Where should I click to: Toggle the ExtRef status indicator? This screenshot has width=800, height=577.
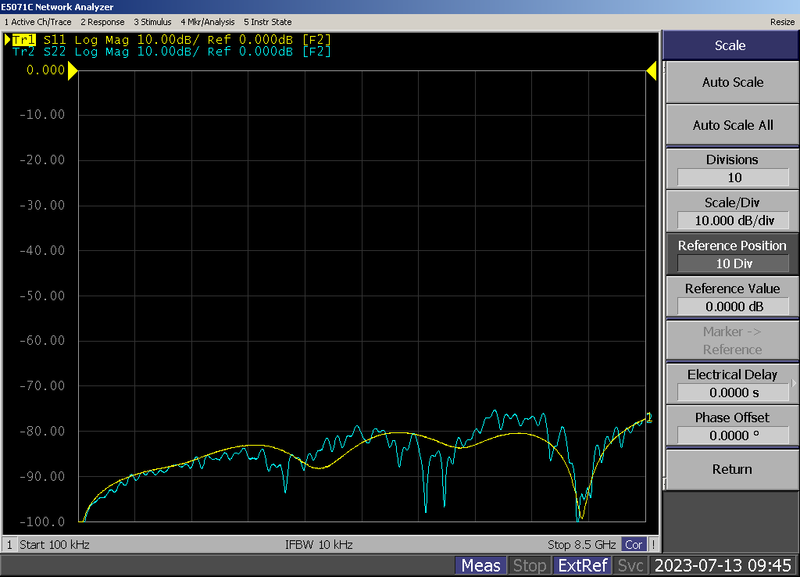[582, 566]
